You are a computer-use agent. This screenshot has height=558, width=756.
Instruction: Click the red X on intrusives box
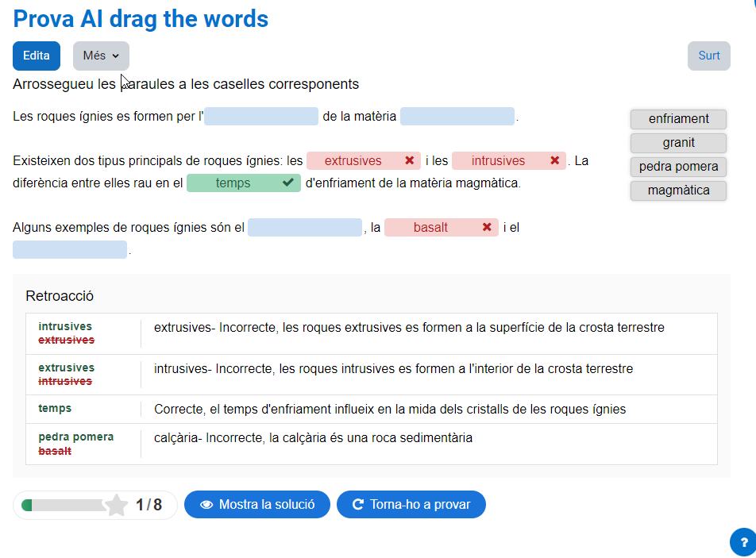(x=554, y=160)
